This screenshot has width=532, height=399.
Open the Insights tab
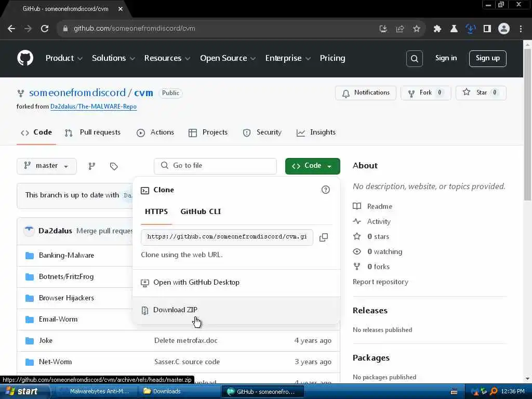(x=316, y=132)
